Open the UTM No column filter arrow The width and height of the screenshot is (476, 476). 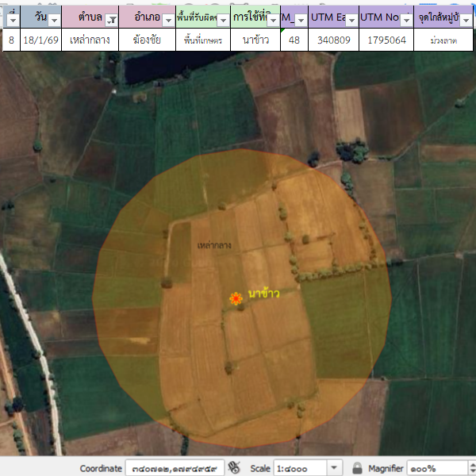click(406, 18)
